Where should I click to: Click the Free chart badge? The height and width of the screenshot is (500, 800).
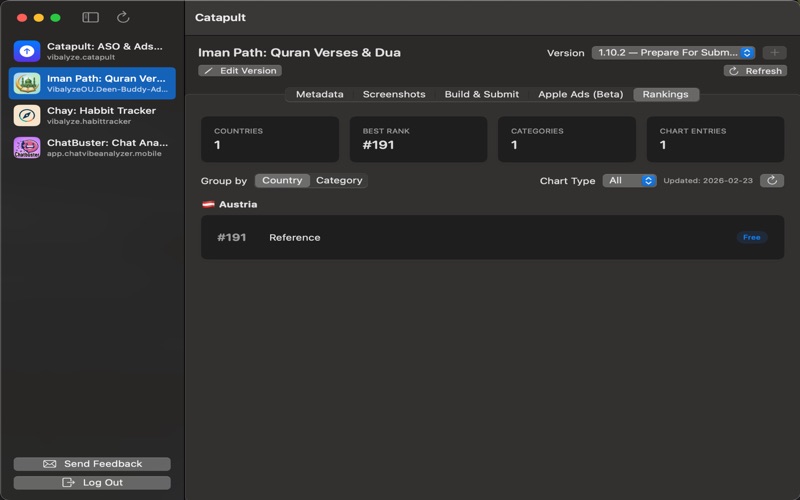click(x=752, y=237)
